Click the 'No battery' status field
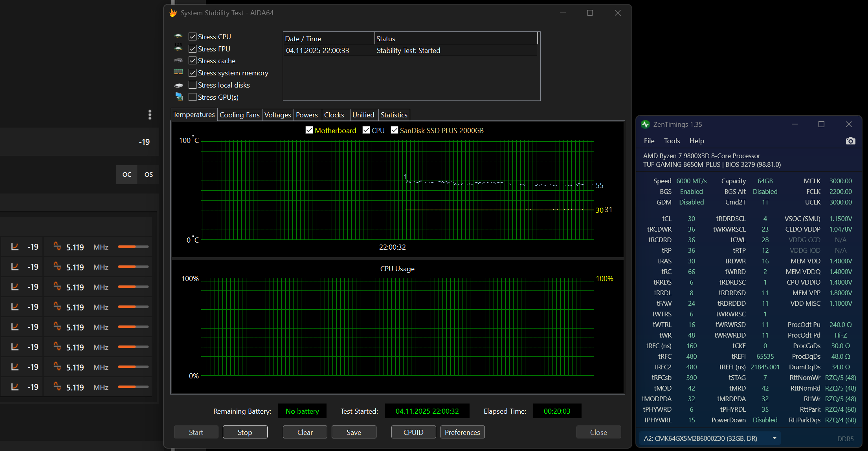 point(302,411)
